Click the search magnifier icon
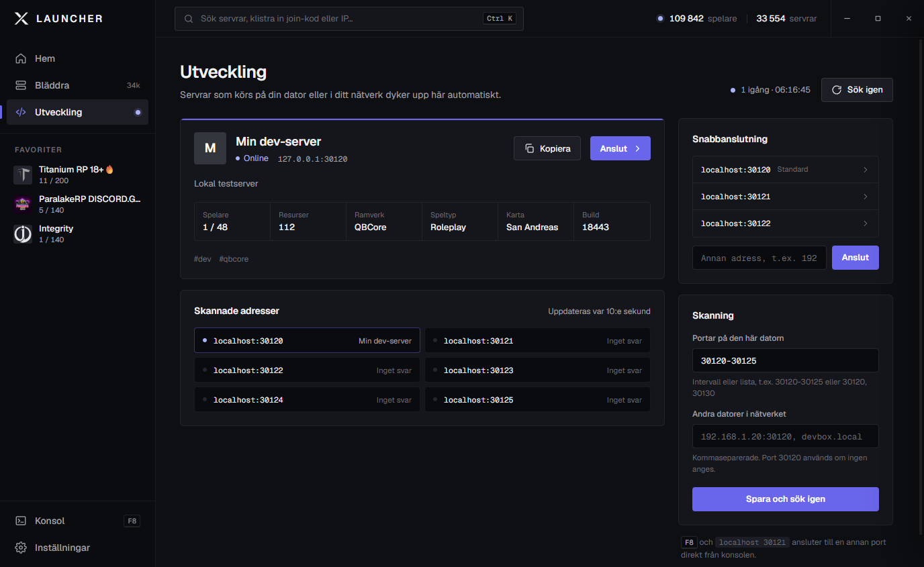This screenshot has height=567, width=924. coord(189,19)
